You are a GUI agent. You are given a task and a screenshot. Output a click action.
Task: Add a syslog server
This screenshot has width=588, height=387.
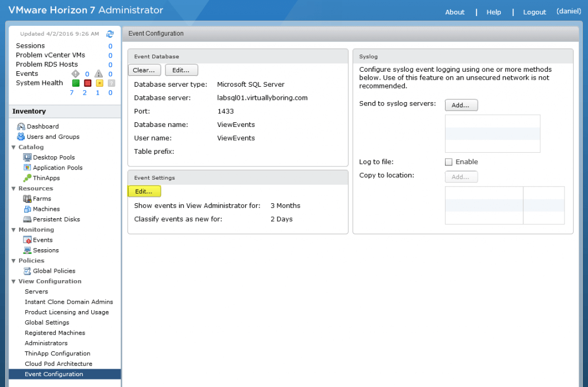click(x=461, y=105)
